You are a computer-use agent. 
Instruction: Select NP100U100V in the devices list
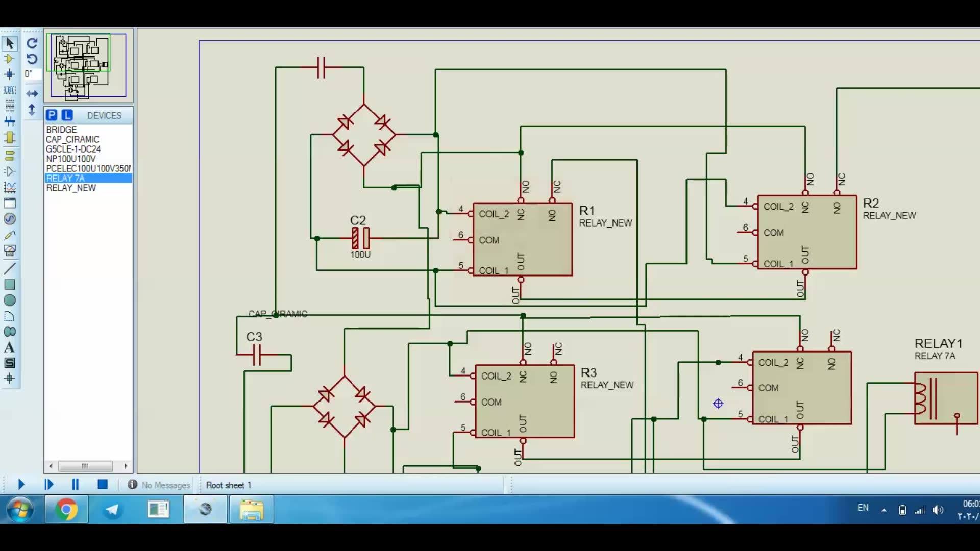(x=88, y=159)
